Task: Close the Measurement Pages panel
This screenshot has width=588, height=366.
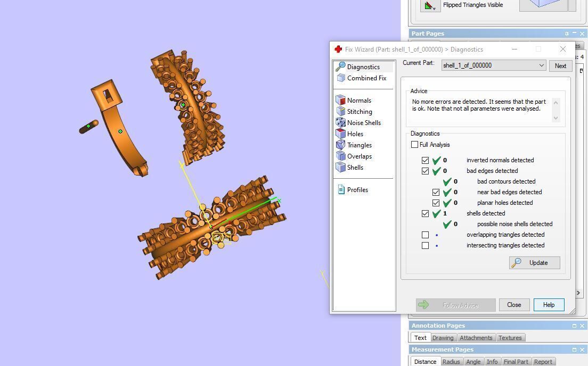Action: pos(582,350)
